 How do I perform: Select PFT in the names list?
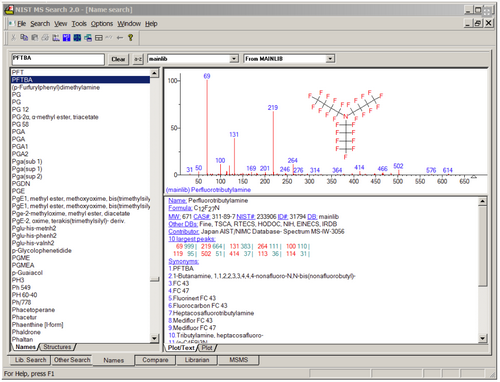(81, 73)
